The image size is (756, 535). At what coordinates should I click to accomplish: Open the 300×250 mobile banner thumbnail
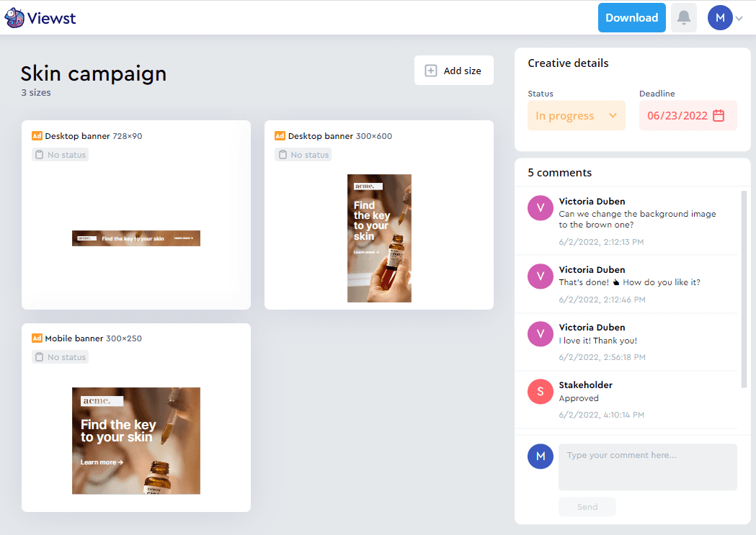click(x=136, y=441)
